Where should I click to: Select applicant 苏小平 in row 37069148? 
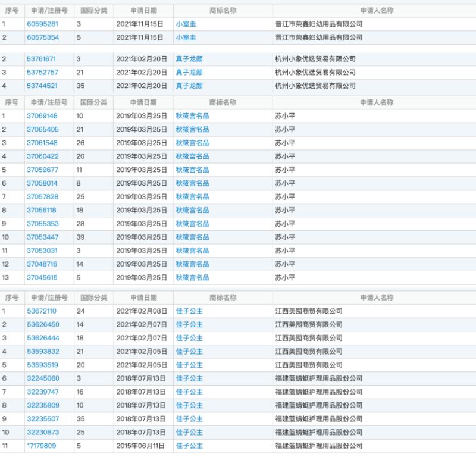coord(285,115)
